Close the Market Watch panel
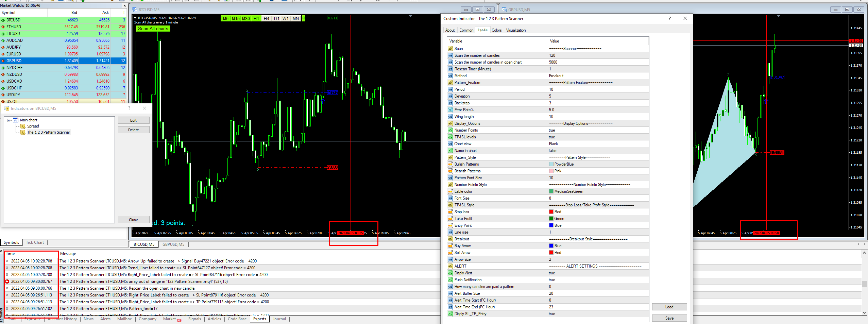This screenshot has height=324, width=868. [124, 5]
